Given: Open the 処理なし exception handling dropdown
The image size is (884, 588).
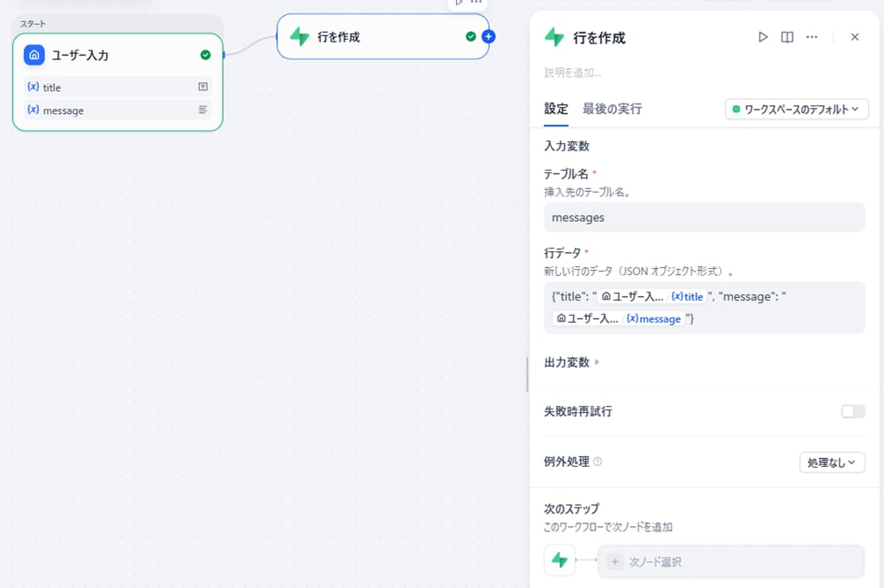Looking at the screenshot, I should point(831,462).
